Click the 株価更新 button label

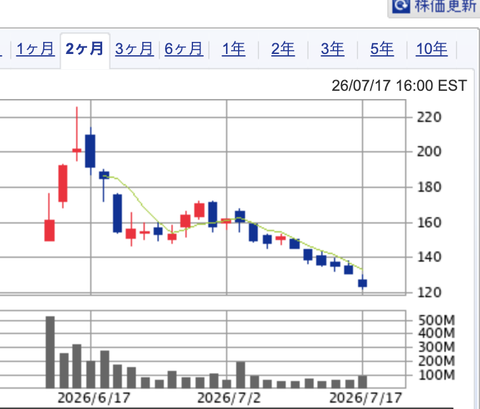pyautogui.click(x=446, y=6)
